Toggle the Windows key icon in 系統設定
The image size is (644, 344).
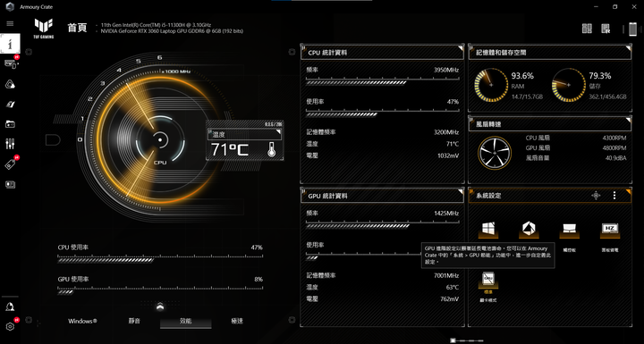[488, 230]
